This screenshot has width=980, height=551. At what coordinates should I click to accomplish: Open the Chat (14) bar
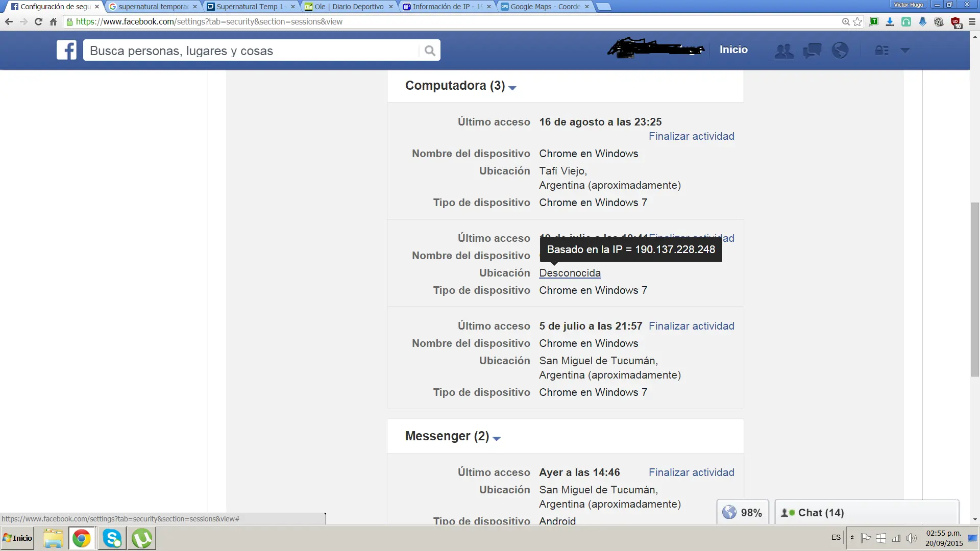(867, 512)
